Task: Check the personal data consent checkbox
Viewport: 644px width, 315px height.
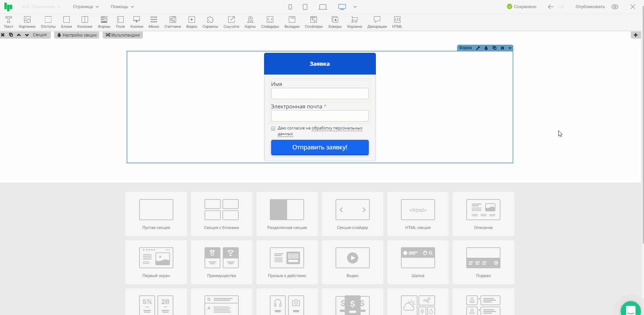Action: click(x=273, y=128)
